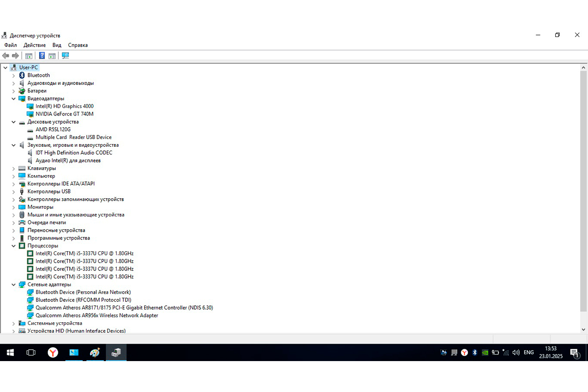Select NVIDIA GeForce GT 740M

(x=64, y=114)
